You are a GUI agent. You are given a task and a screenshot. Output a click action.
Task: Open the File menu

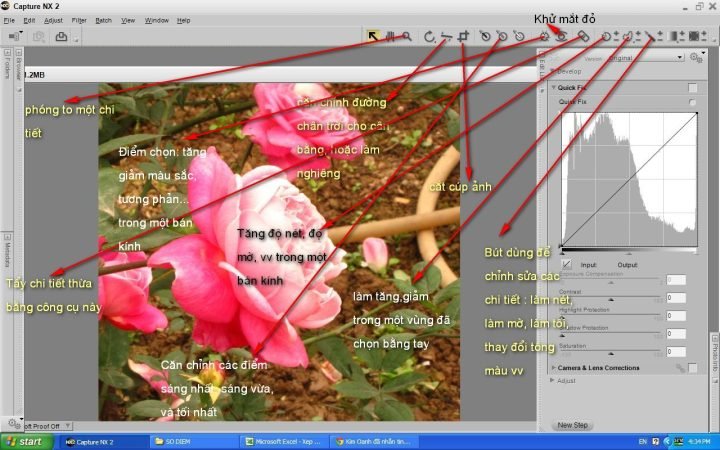pos(9,20)
